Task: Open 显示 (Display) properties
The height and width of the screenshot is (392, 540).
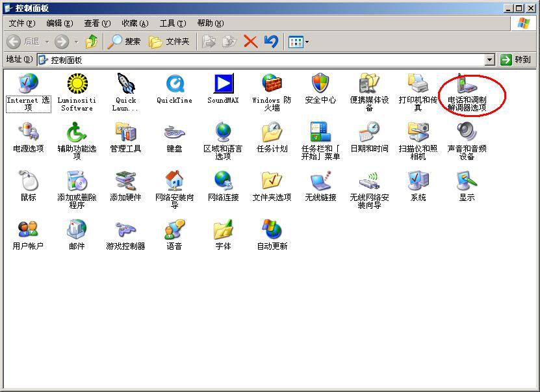Action: point(466,182)
